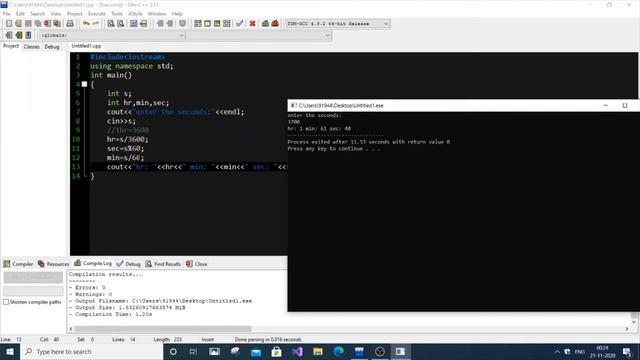Undo the last edit via toolbar
Screen dimensions: 640x360
tap(86, 24)
